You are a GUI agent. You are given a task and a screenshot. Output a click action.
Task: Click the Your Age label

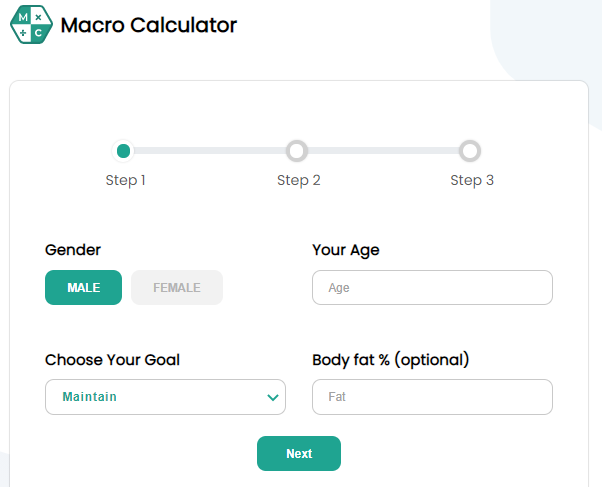click(x=346, y=250)
